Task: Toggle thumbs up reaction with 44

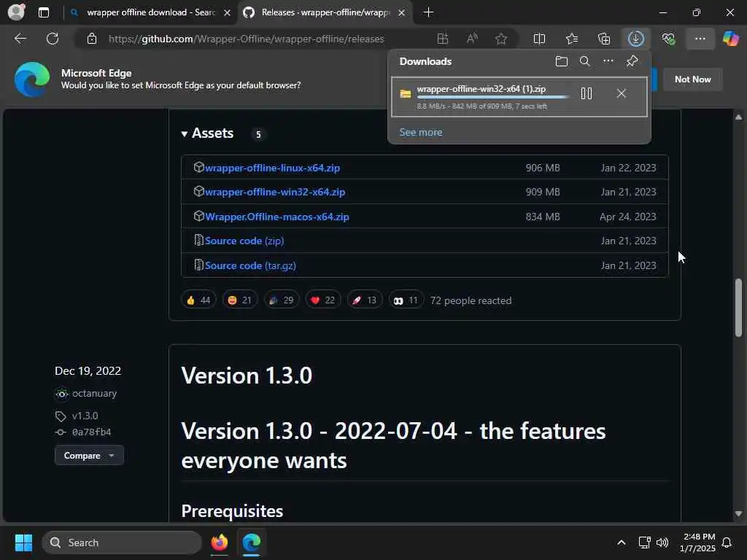Action: (x=198, y=300)
